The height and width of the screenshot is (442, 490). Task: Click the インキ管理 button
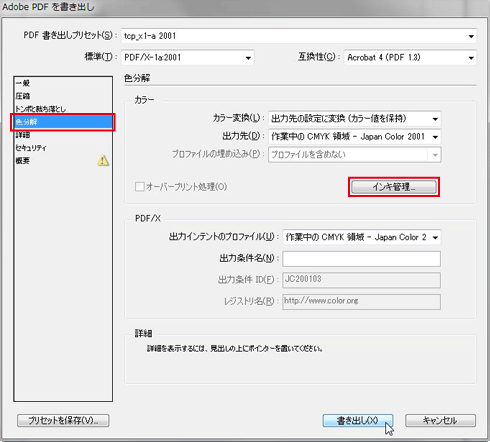394,187
